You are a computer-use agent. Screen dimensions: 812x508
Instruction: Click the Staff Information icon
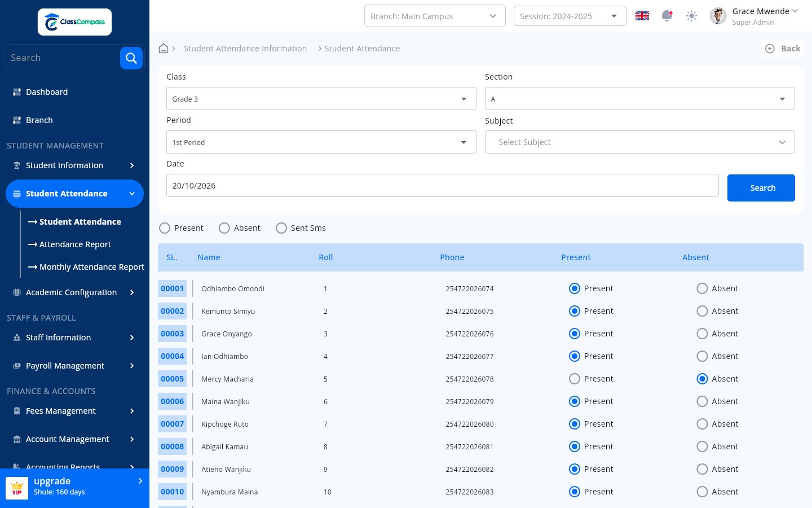click(x=17, y=338)
